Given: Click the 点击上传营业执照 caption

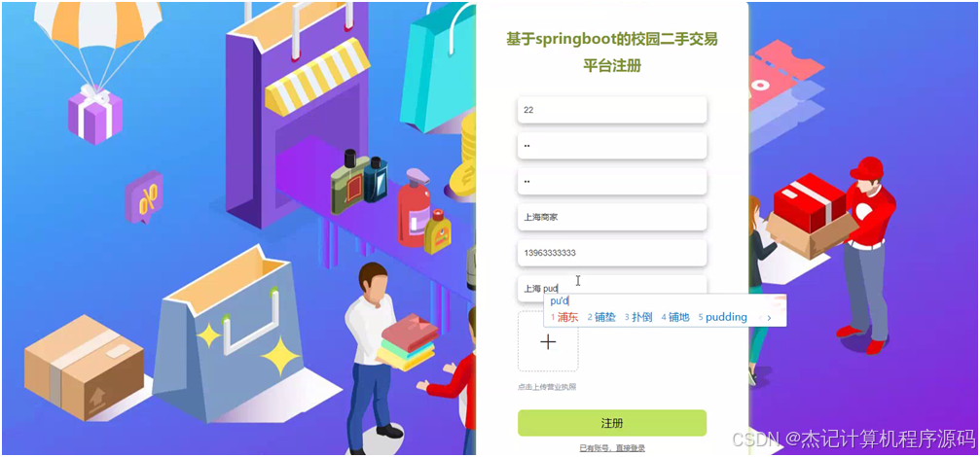Looking at the screenshot, I should pos(547,387).
